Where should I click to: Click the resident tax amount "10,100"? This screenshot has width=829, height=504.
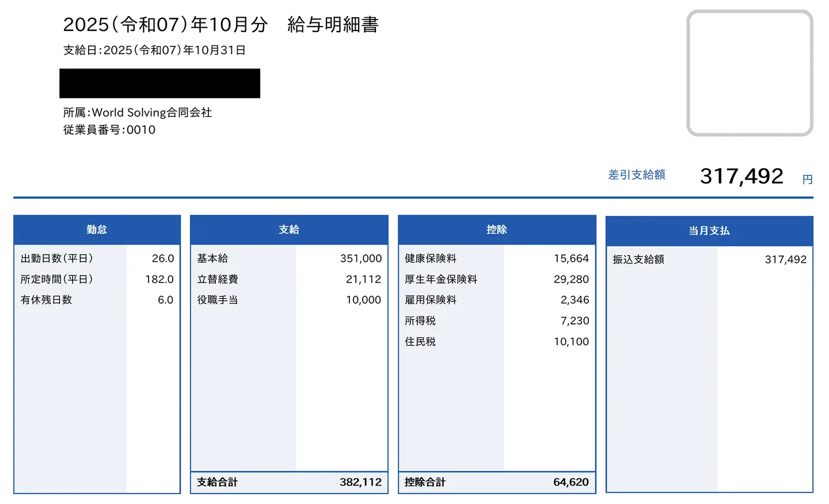pyautogui.click(x=572, y=341)
